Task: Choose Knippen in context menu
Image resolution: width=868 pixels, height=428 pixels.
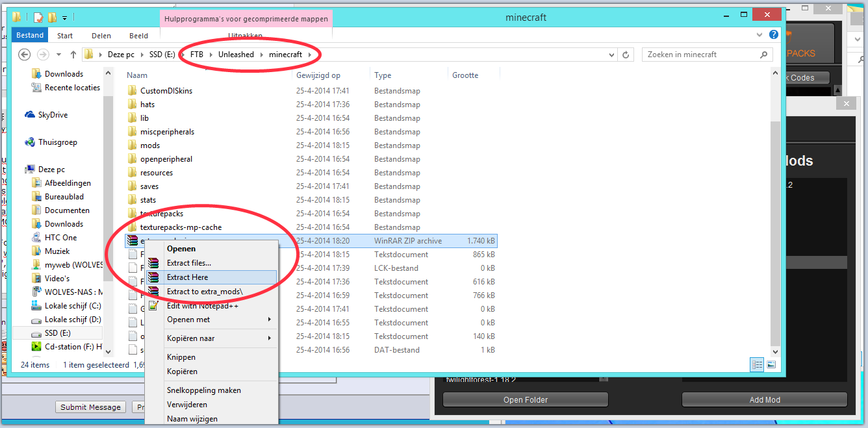Action: point(212,357)
